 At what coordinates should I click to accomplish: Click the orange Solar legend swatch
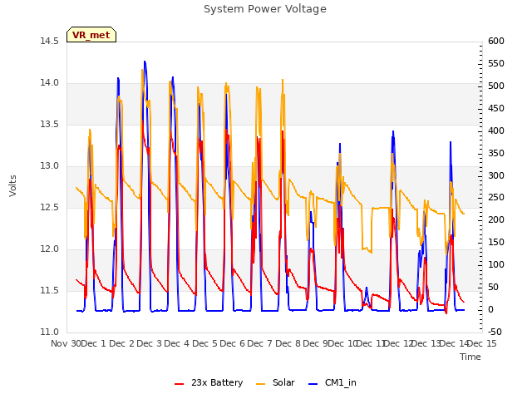pyautogui.click(x=260, y=384)
